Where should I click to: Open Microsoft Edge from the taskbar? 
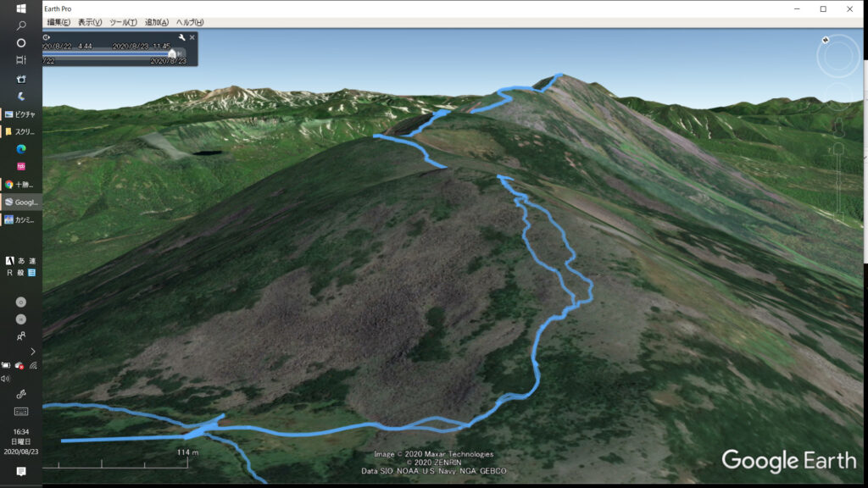click(21, 148)
